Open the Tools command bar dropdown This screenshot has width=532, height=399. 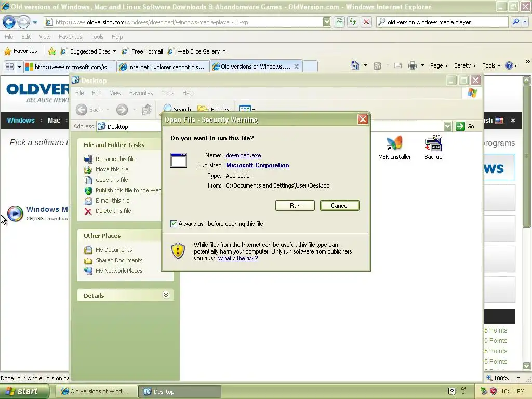click(491, 65)
